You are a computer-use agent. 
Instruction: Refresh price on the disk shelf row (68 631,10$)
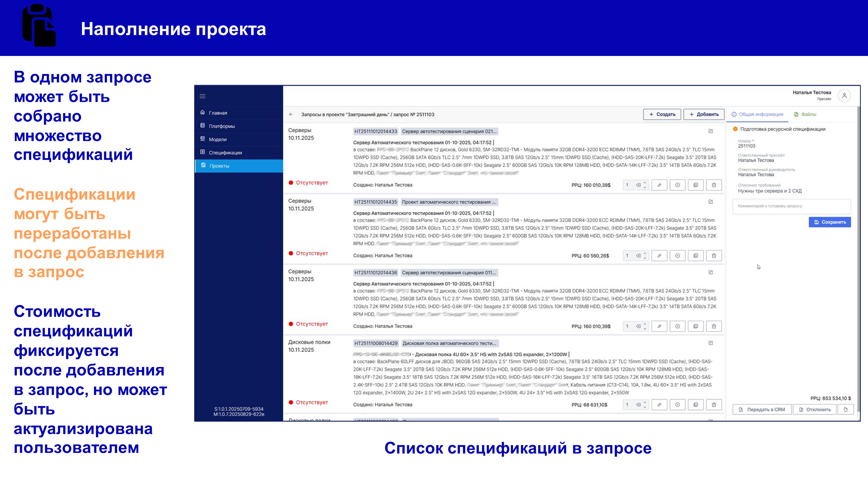pyautogui.click(x=677, y=404)
